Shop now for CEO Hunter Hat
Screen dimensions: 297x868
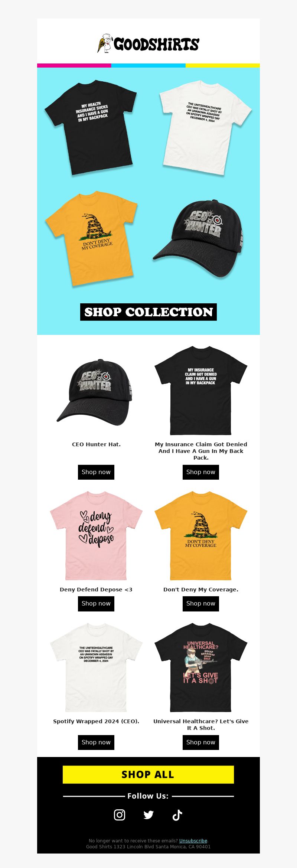(96, 472)
